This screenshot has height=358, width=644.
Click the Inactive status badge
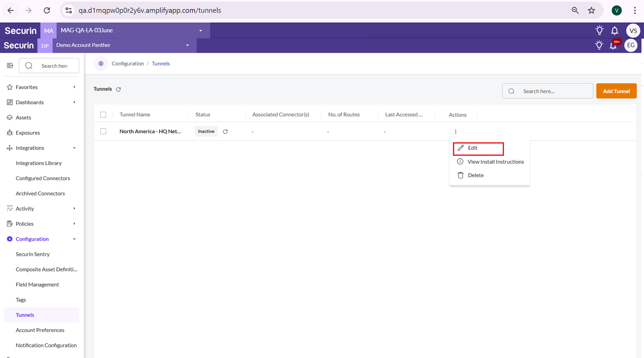[206, 131]
